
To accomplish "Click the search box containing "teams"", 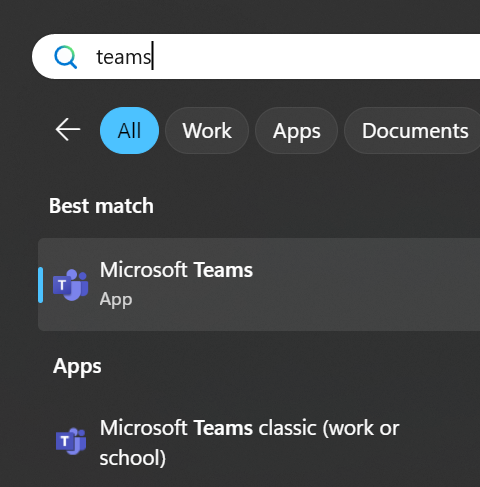I will (x=256, y=56).
